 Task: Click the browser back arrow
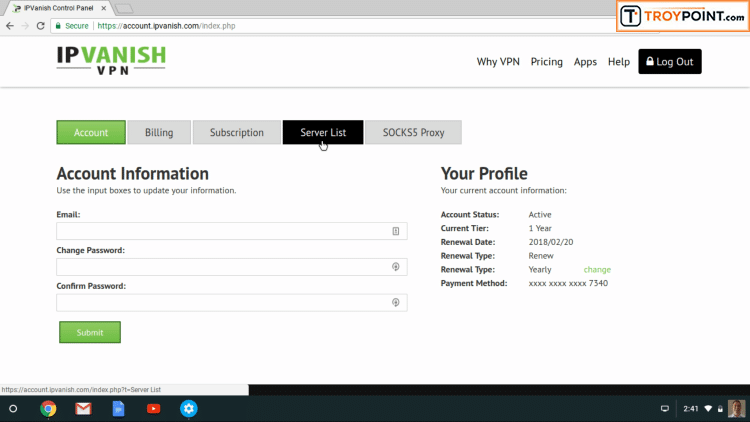(10, 25)
